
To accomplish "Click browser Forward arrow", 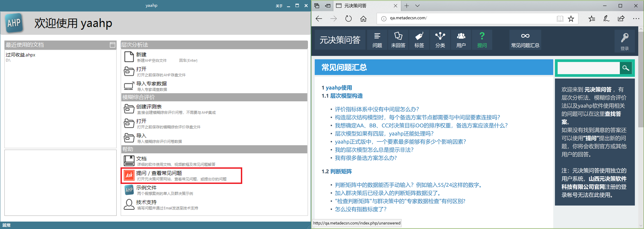I will coord(333,18).
